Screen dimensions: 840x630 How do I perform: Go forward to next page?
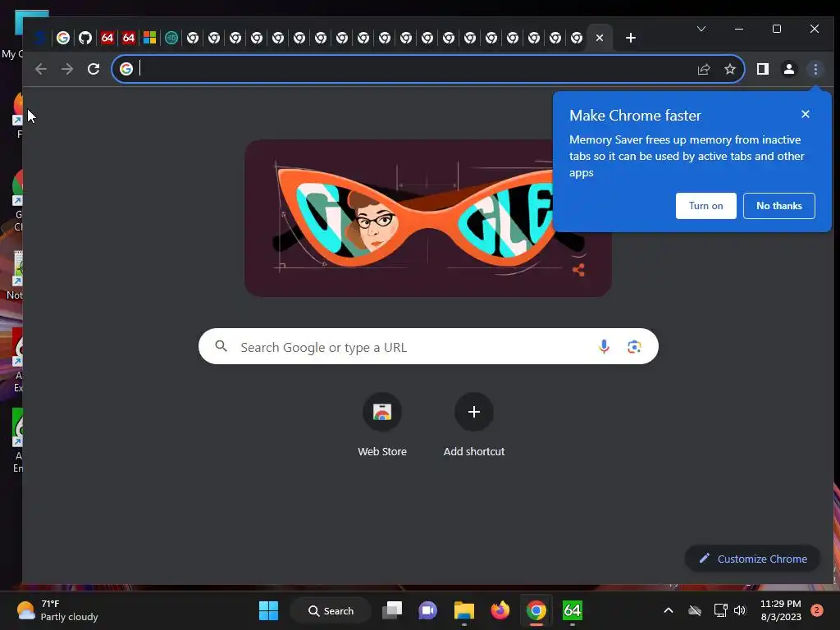[67, 69]
